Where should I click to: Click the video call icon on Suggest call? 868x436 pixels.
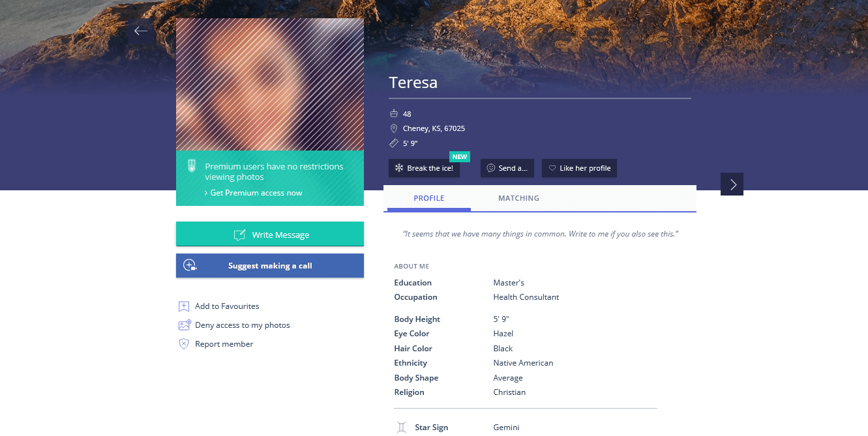(x=190, y=265)
